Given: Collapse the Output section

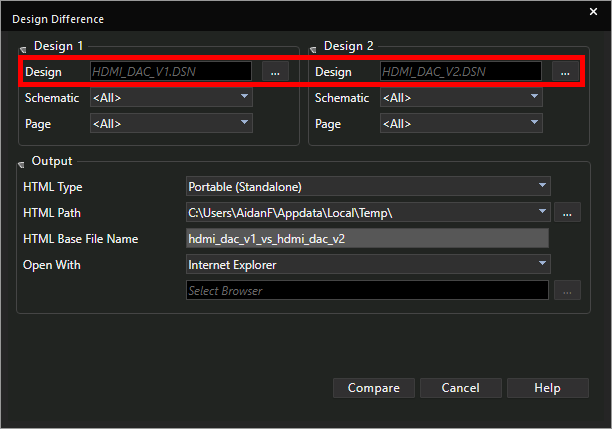Looking at the screenshot, I should click(x=22, y=162).
